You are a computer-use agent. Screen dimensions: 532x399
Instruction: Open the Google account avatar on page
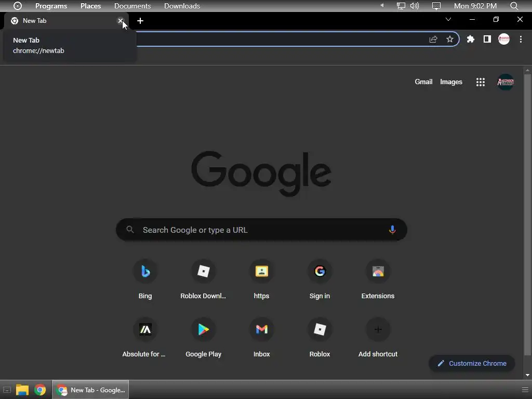(506, 82)
